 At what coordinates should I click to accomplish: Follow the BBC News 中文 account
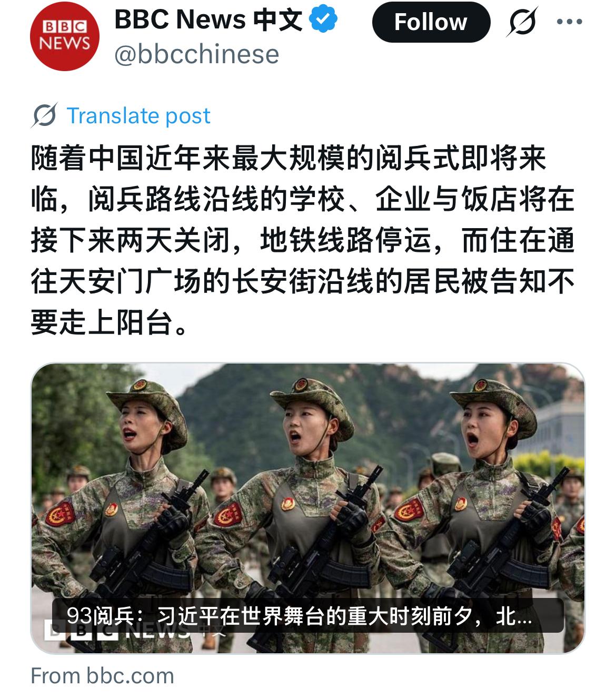pos(431,22)
